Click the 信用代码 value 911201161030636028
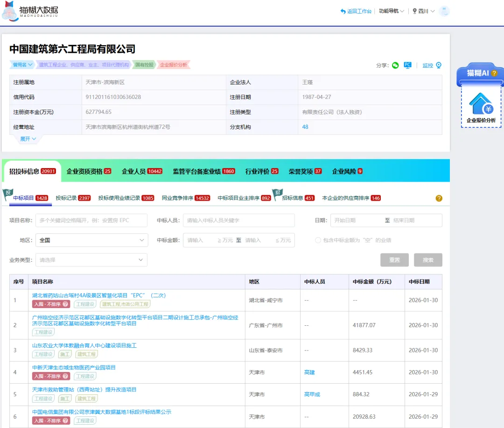504x428 pixels. (x=113, y=97)
